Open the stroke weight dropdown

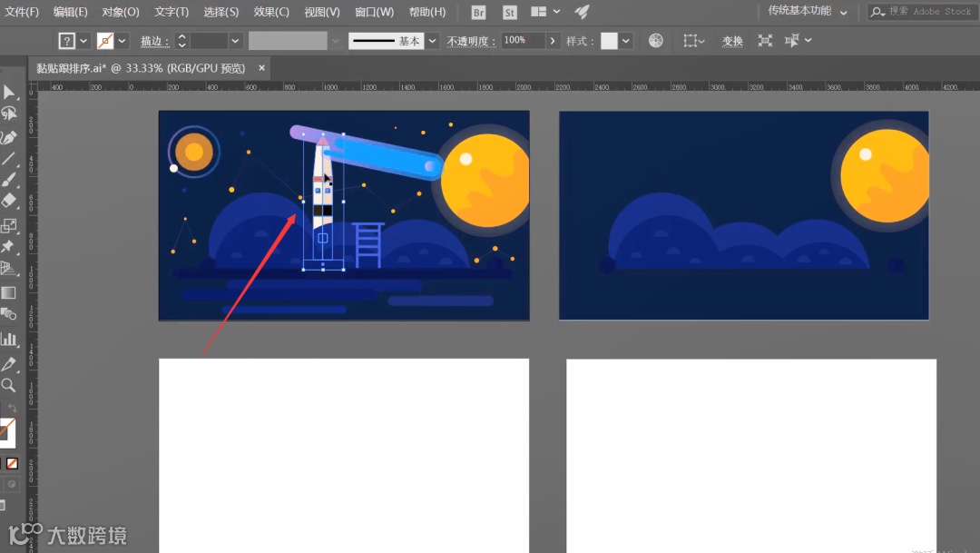tap(235, 41)
